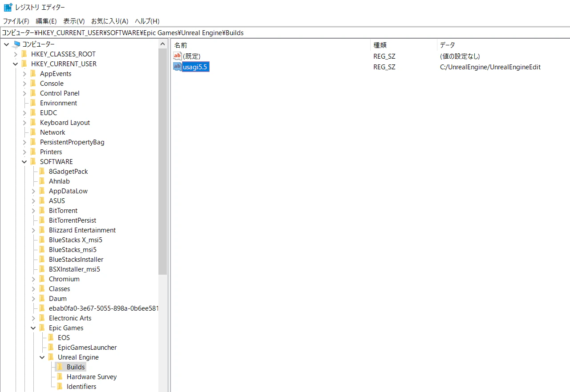Expand the HKEY_CLASSES_ROOT node
The height and width of the screenshot is (392, 570).
(16, 54)
